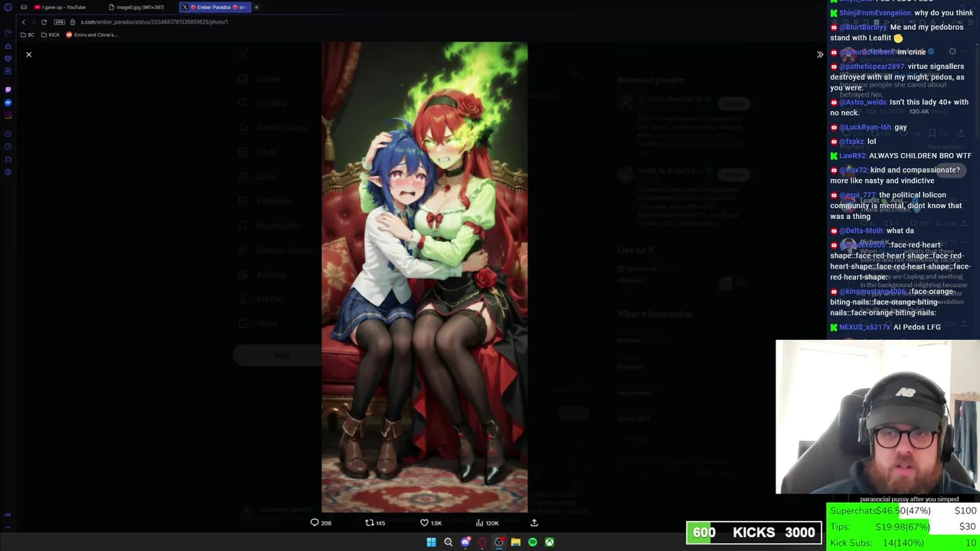Close the photo viewer with the X
This screenshot has width=980, height=551.
pyautogui.click(x=28, y=54)
